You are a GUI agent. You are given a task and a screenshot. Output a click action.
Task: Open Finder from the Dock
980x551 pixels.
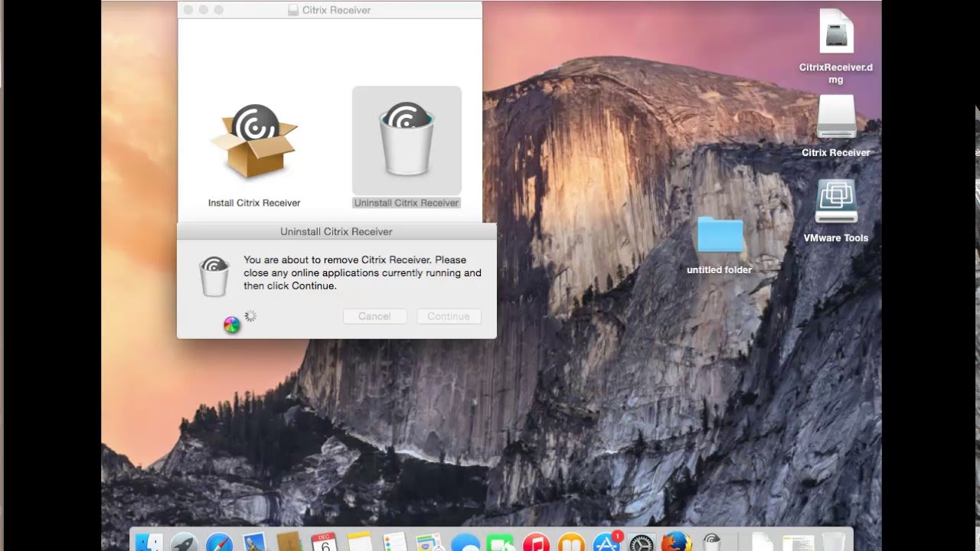pos(149,542)
